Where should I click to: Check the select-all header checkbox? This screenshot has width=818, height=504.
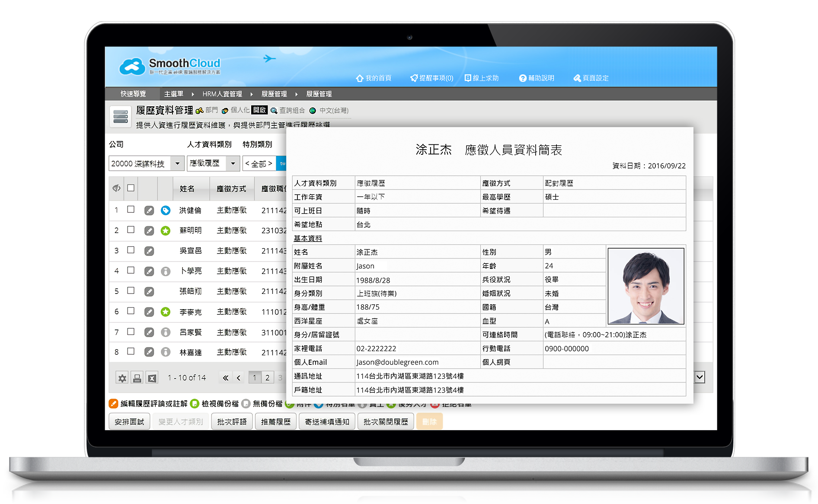click(x=131, y=188)
